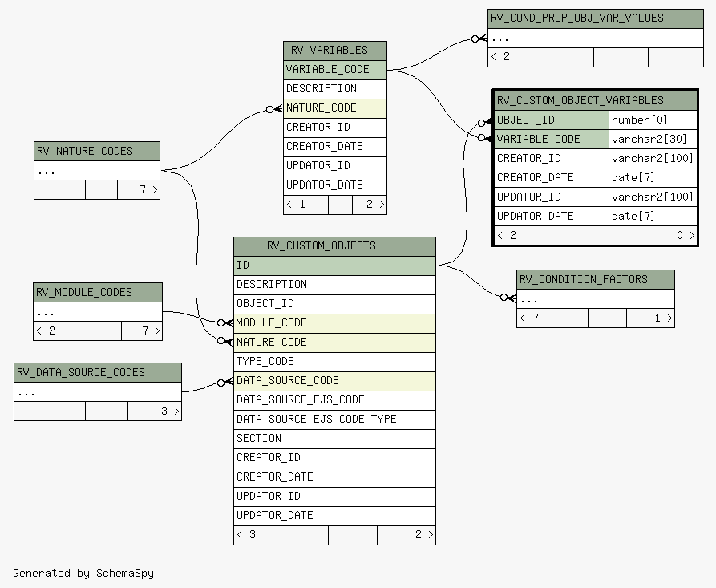Click the number[0] data type cell

coord(653,120)
